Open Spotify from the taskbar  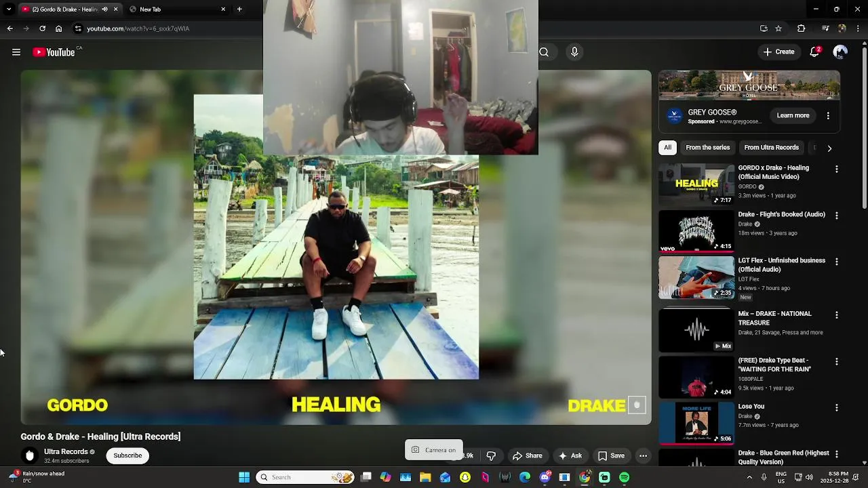click(624, 477)
